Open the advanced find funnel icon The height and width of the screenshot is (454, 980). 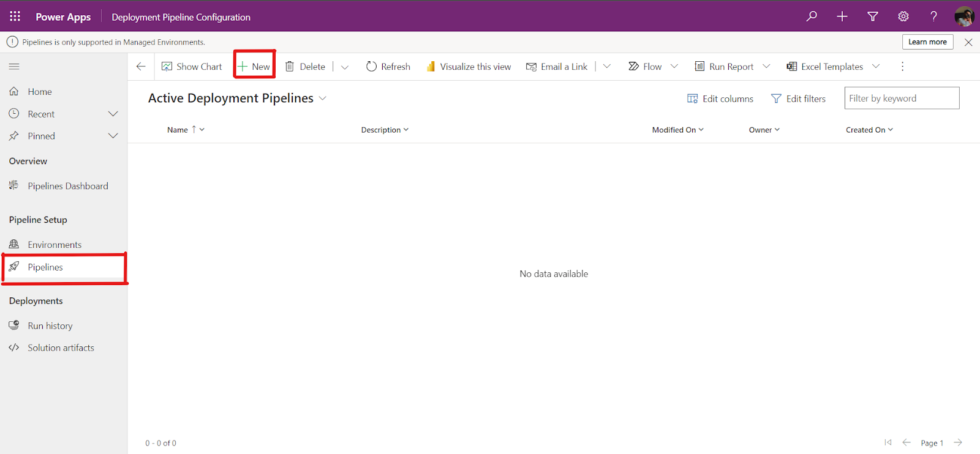click(873, 17)
